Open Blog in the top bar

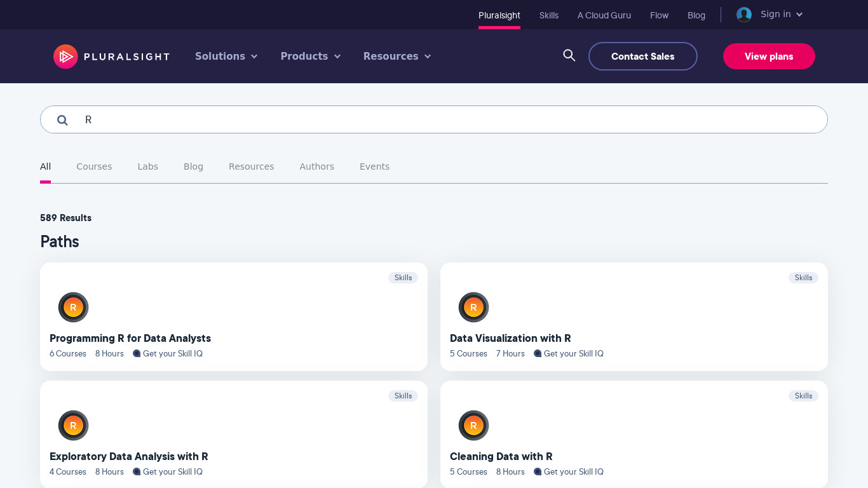tap(696, 15)
